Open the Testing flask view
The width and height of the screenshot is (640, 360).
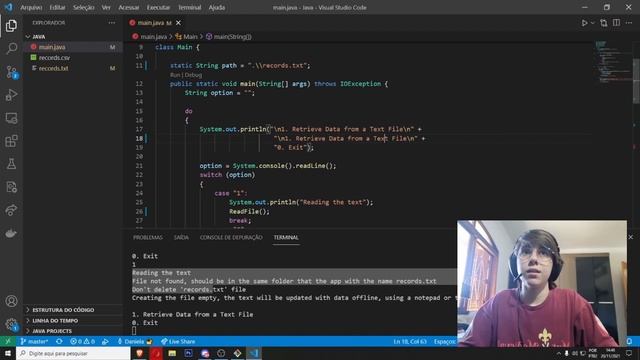(11, 164)
